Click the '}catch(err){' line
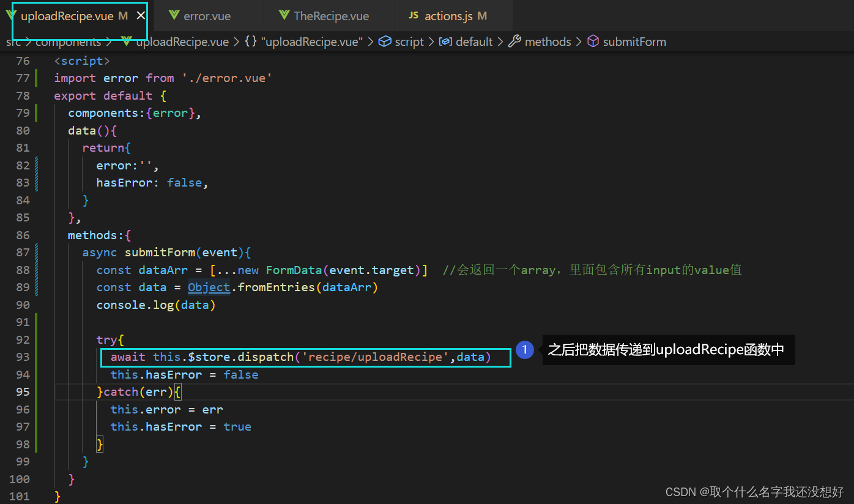The height and width of the screenshot is (504, 854). [138, 391]
